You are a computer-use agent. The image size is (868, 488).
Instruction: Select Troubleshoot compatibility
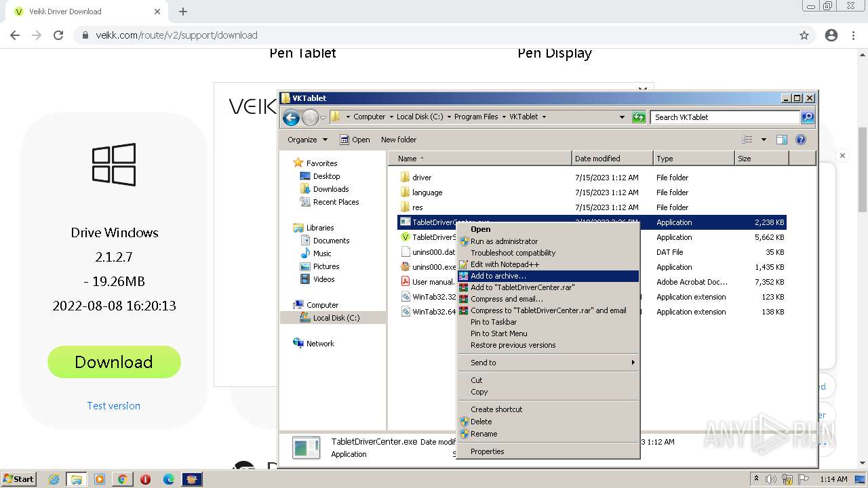(x=548, y=253)
